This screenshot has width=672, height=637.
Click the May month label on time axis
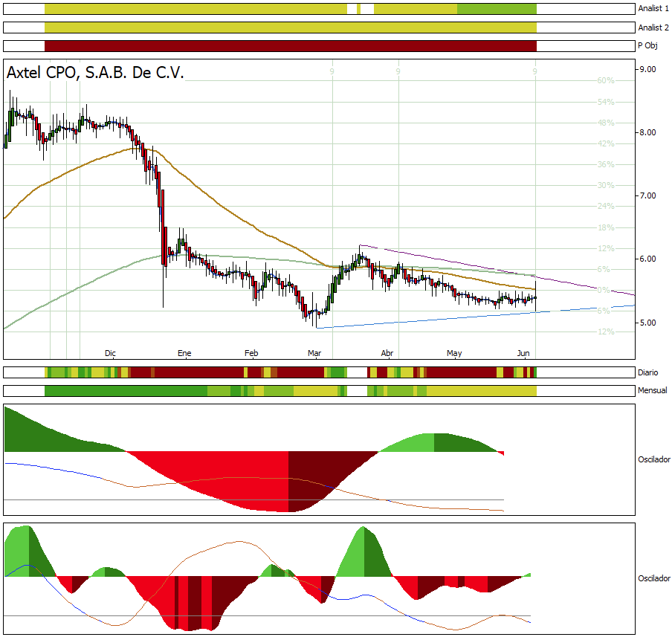point(454,353)
